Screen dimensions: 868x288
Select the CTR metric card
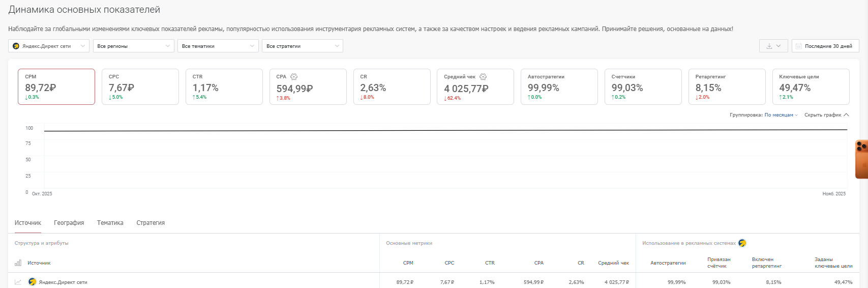click(224, 87)
